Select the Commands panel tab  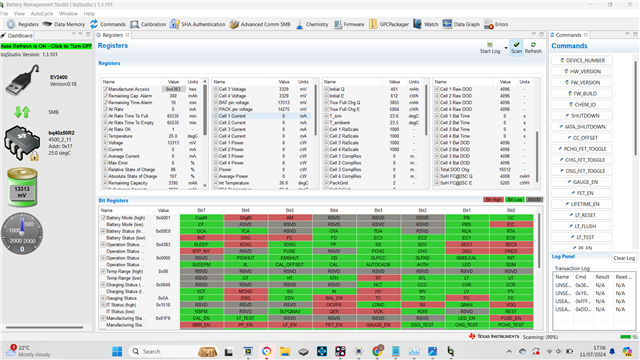click(569, 35)
